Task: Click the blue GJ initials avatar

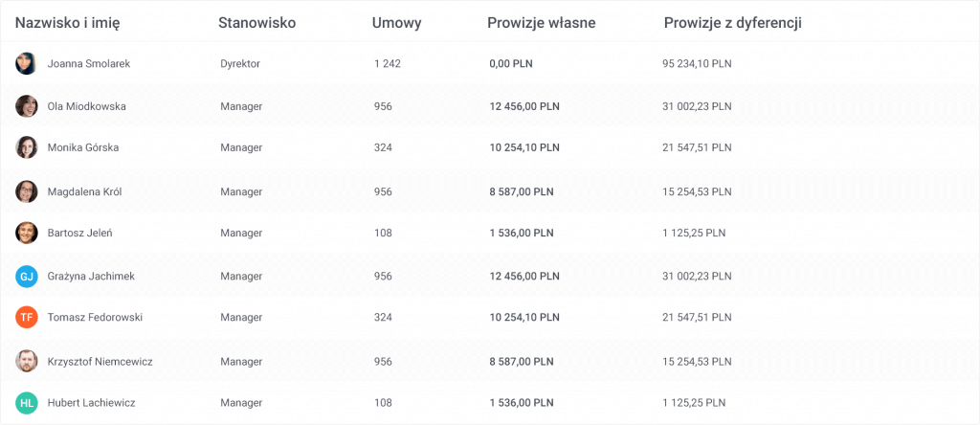Action: 26,277
